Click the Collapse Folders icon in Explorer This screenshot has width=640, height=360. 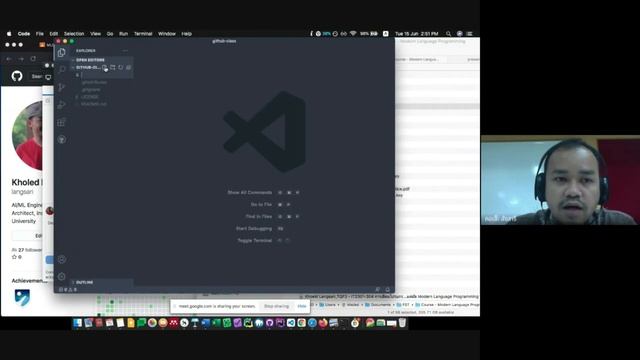point(129,67)
